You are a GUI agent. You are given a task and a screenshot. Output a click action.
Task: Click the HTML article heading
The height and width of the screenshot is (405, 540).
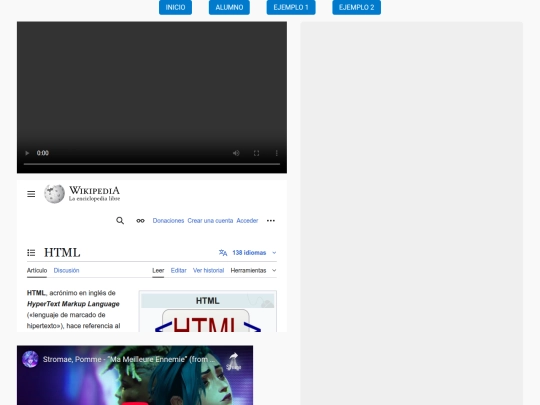click(62, 253)
